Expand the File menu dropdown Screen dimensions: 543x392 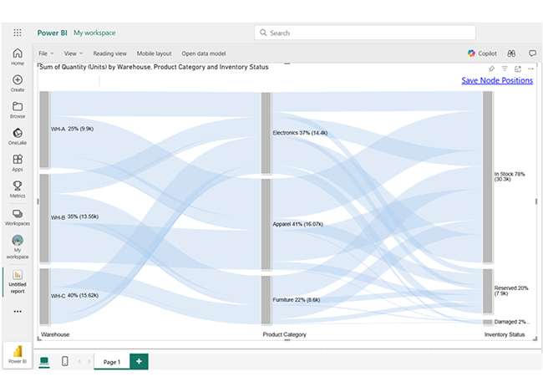pos(45,53)
